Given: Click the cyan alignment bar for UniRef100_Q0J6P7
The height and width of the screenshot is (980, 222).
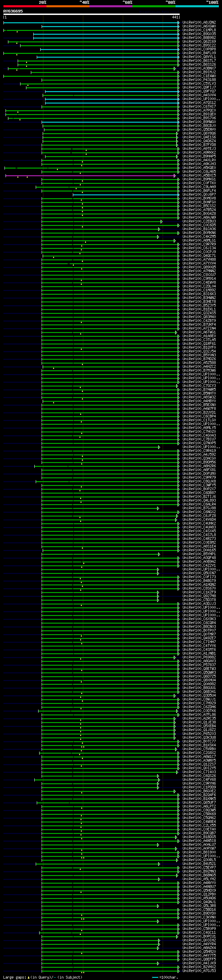Looking at the screenshot, I should pyautogui.click(x=126, y=195).
